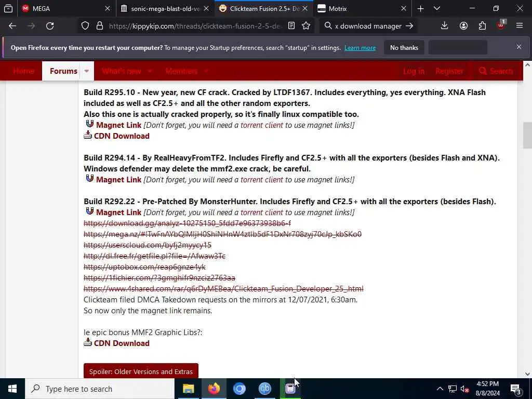Viewport: 532px width, 399px height.
Task: Open forum Search
Action: click(x=496, y=71)
